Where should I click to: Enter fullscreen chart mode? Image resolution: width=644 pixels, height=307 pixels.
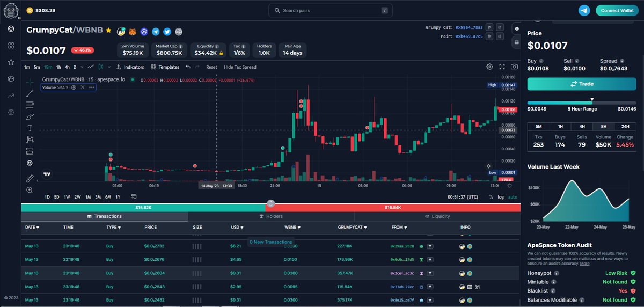click(x=502, y=67)
